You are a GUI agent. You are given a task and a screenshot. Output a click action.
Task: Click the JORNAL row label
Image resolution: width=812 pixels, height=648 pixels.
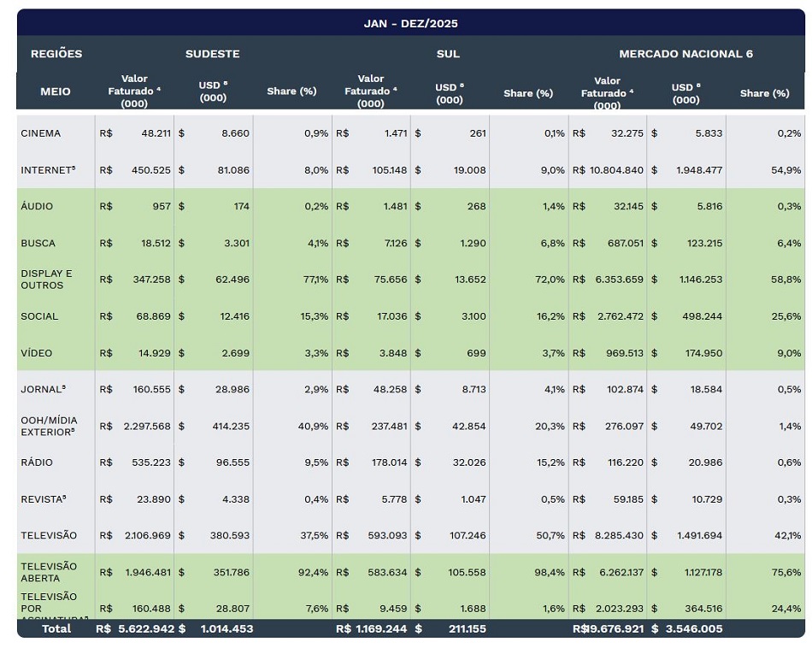tap(43, 390)
